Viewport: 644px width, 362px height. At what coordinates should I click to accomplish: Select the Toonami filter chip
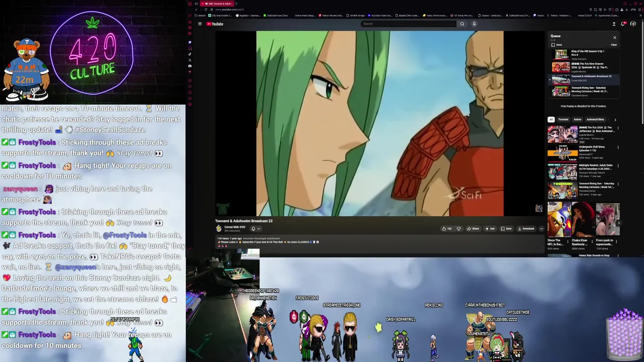click(x=563, y=120)
